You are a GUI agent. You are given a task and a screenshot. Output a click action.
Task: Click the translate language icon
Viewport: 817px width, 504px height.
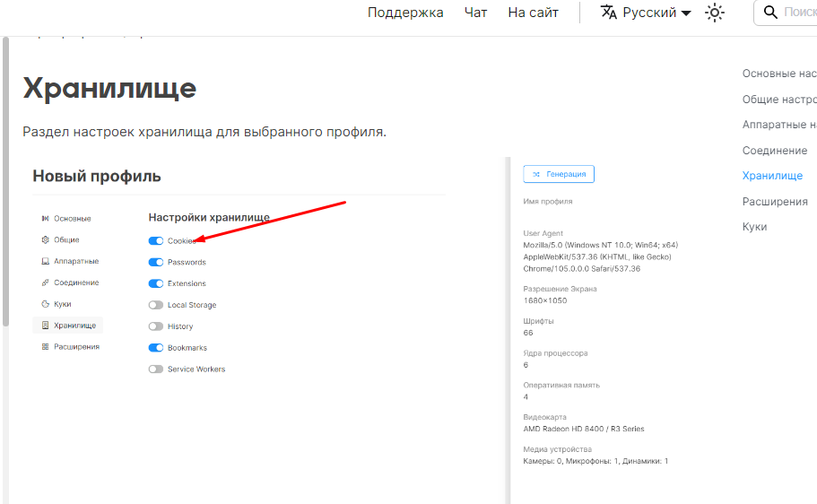pos(609,12)
